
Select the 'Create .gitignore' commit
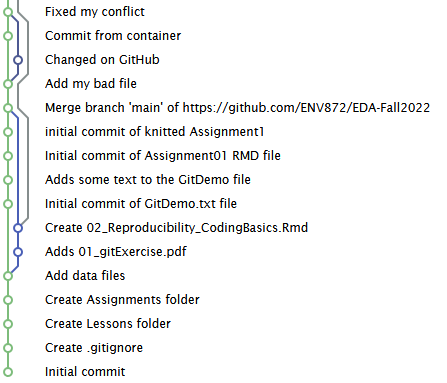coord(94,348)
